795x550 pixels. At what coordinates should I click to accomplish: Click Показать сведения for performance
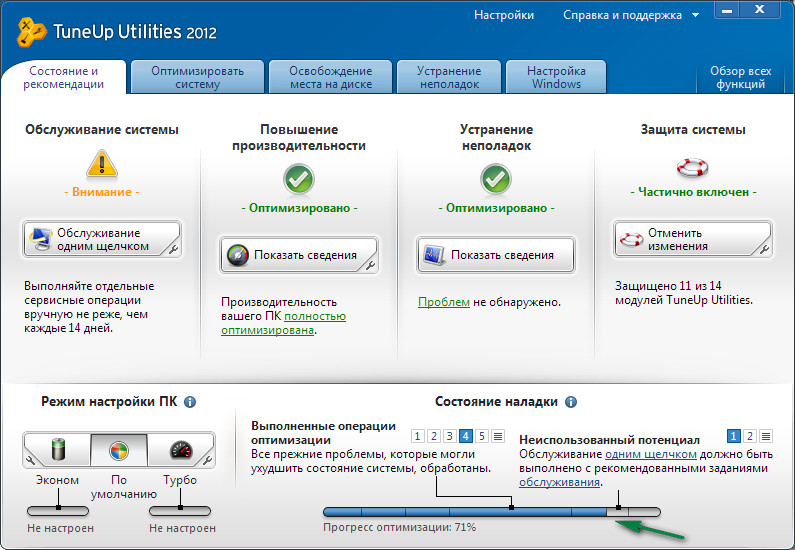pos(299,255)
